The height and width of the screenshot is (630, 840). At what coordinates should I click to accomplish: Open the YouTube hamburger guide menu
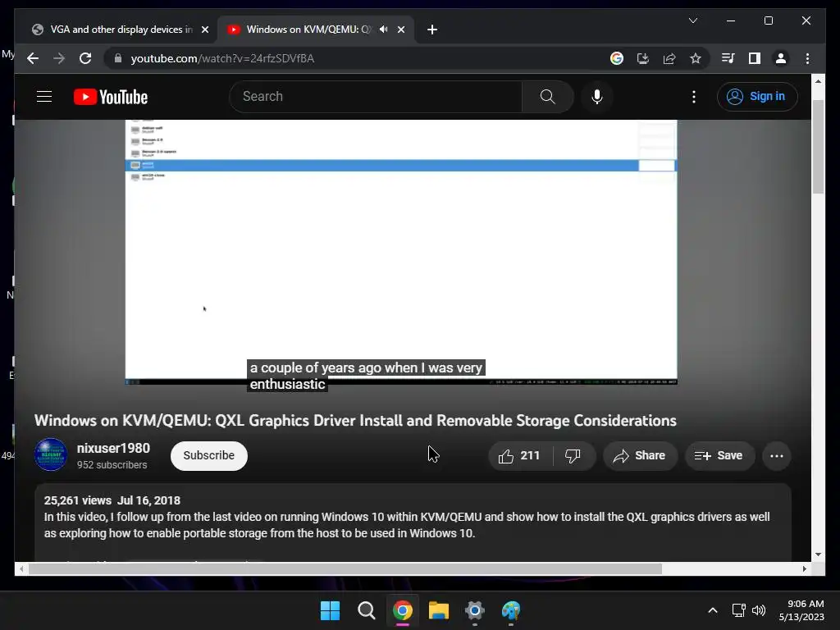44,97
